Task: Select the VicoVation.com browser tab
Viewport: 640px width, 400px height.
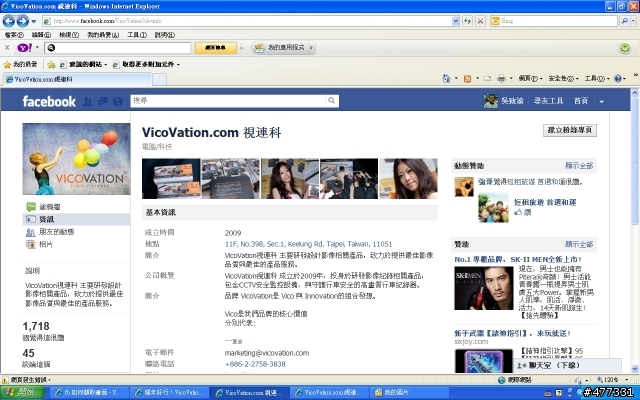Action: coord(78,80)
